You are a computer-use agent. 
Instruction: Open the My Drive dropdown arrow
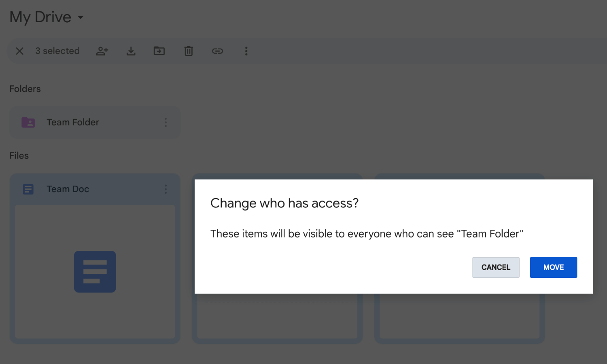point(81,18)
